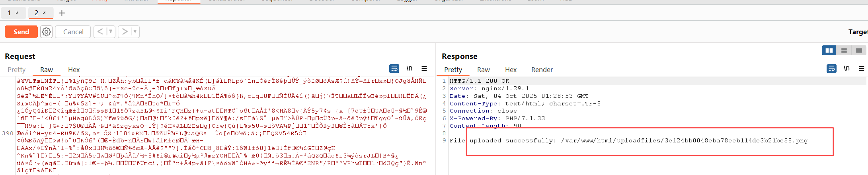Click the 'File uploaded successfully' response body line
This screenshot has height=175, width=868.
pos(629,140)
